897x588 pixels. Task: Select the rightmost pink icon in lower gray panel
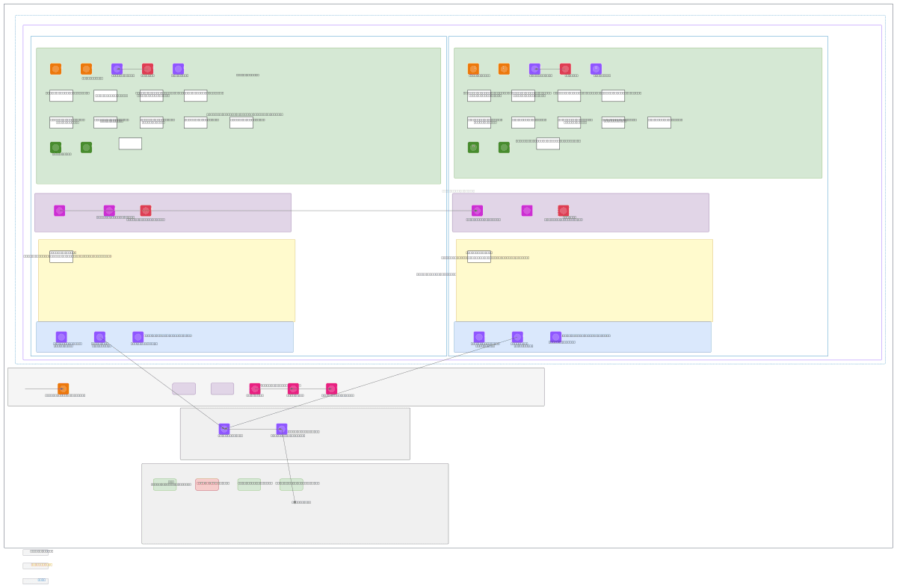[331, 389]
